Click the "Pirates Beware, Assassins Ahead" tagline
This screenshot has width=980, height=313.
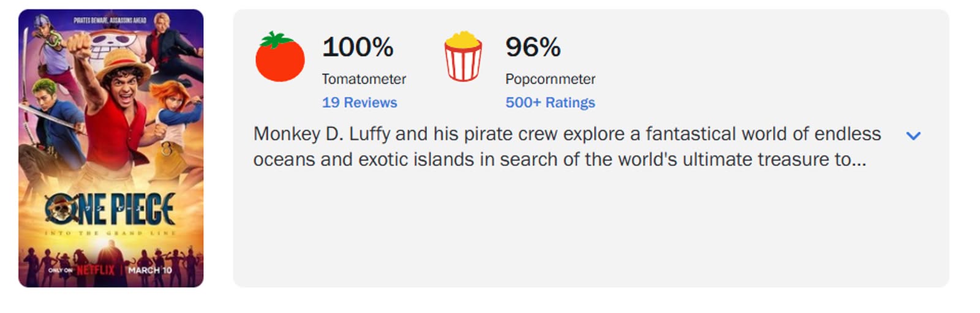pyautogui.click(x=110, y=20)
